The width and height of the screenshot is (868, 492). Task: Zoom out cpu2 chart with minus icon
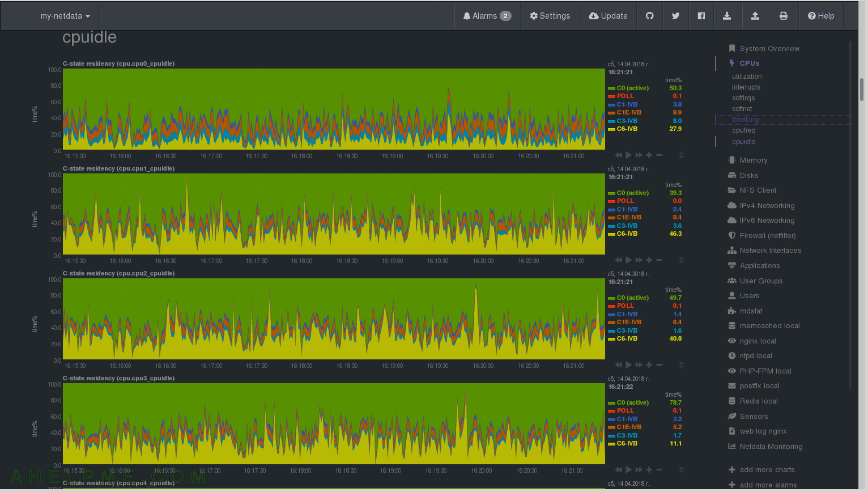(659, 365)
